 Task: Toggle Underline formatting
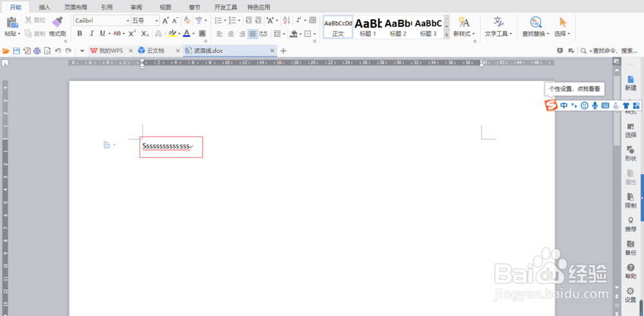coord(102,33)
